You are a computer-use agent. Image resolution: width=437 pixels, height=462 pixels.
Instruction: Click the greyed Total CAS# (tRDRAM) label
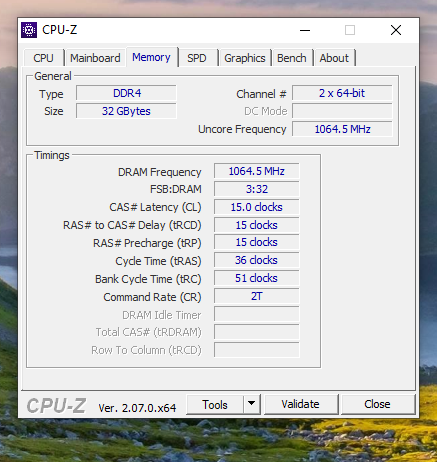coord(149,332)
